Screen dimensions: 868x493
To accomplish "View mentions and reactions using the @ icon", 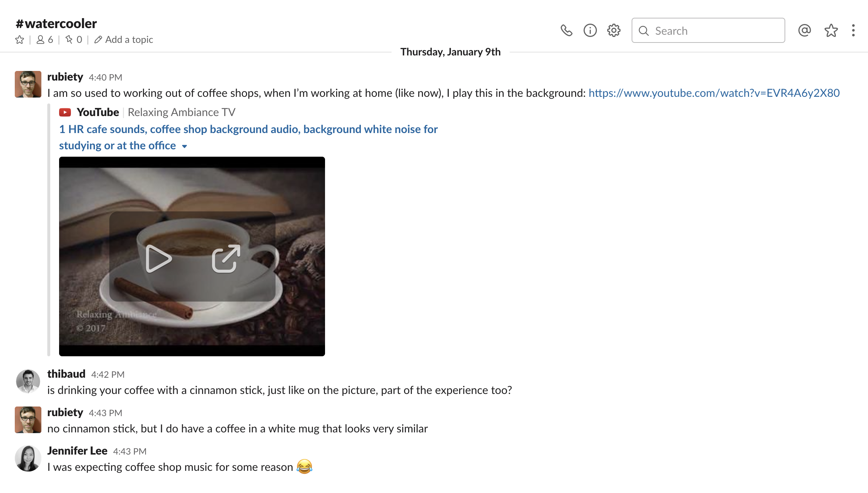I will tap(804, 31).
